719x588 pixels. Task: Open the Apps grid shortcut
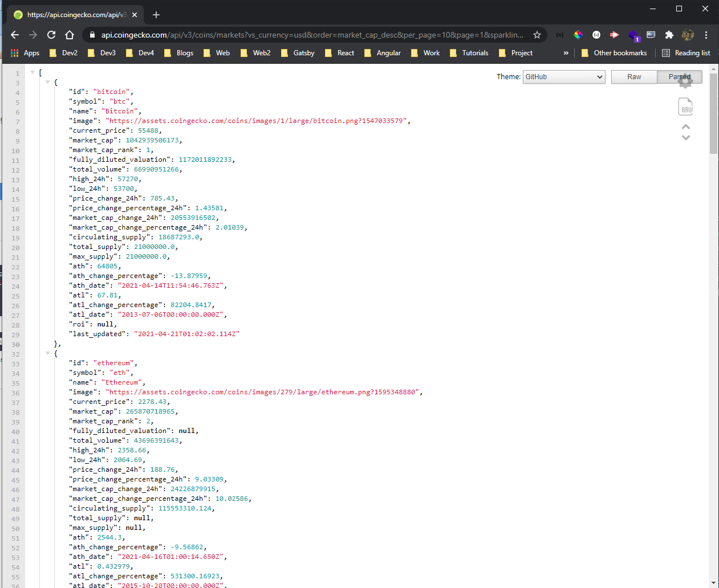click(x=25, y=53)
